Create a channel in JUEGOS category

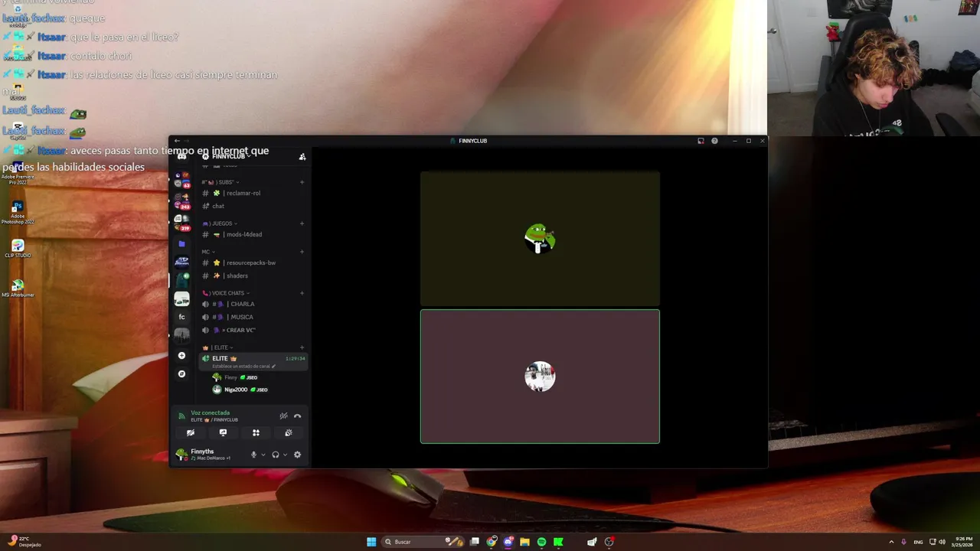(302, 223)
